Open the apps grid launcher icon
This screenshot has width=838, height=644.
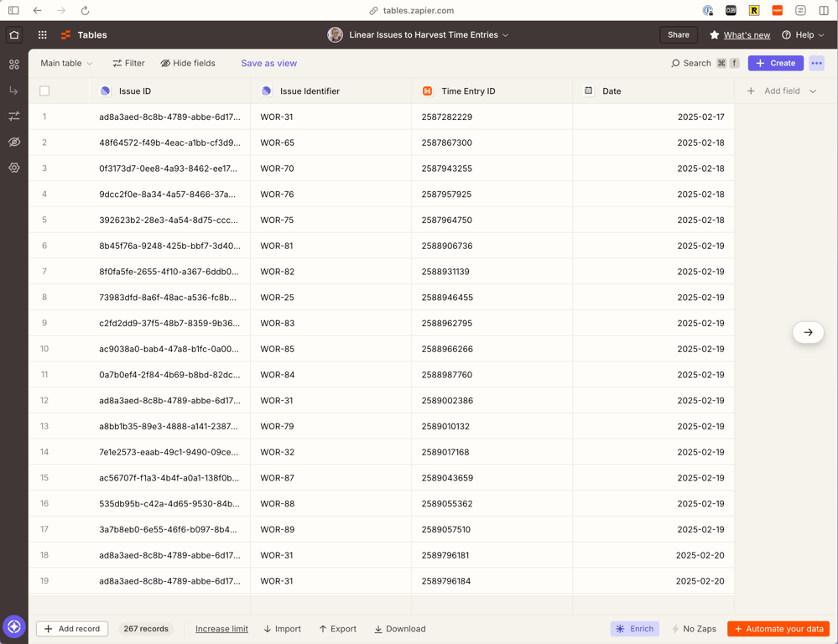tap(43, 35)
